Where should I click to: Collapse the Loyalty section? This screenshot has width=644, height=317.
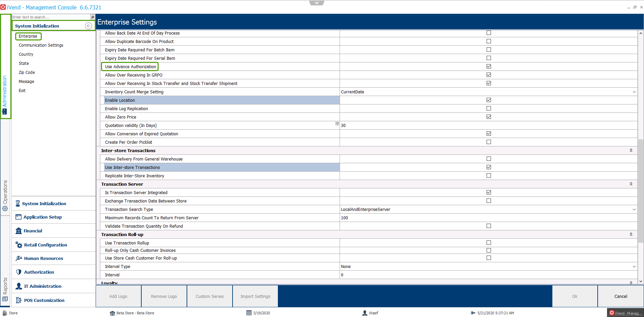(x=631, y=283)
